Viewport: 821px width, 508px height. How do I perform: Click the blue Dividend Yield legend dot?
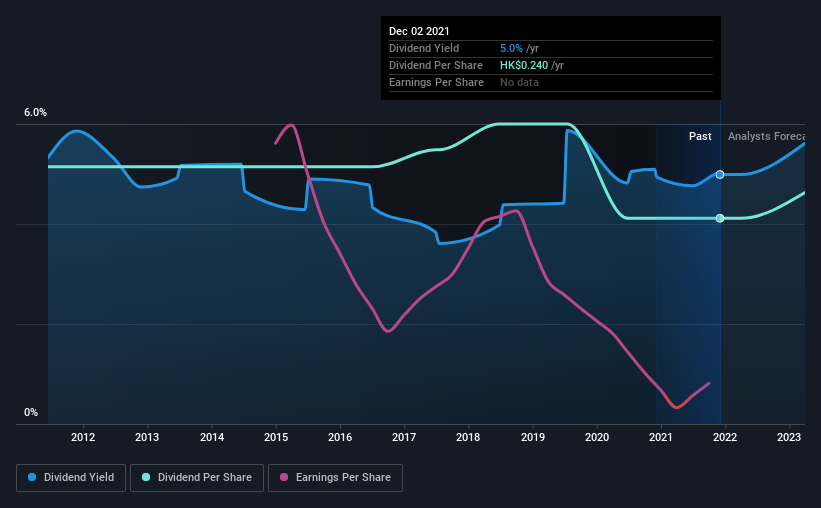pyautogui.click(x=32, y=477)
